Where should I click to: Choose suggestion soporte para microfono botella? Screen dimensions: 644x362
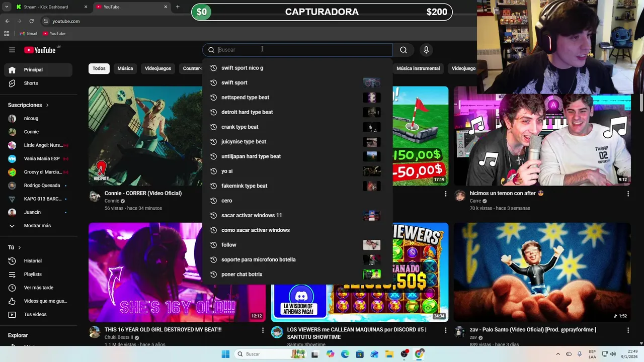(x=297, y=259)
